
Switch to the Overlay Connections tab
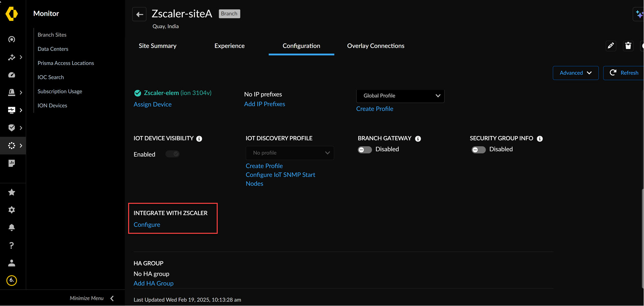point(375,46)
